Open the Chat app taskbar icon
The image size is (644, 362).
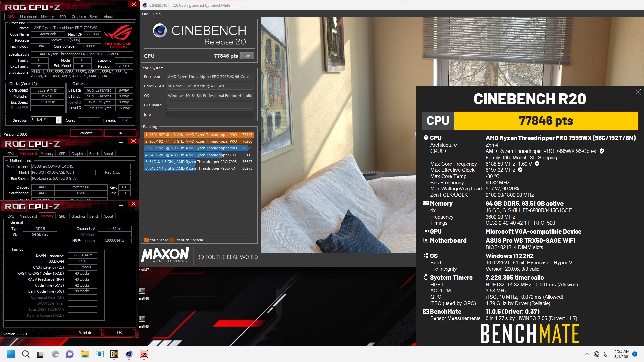tap(70, 354)
